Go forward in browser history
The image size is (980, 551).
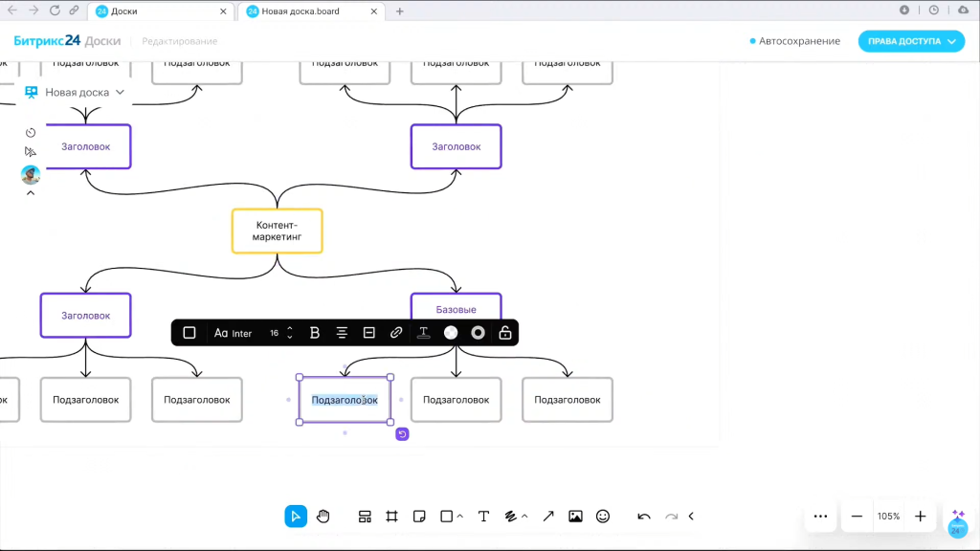coord(33,11)
